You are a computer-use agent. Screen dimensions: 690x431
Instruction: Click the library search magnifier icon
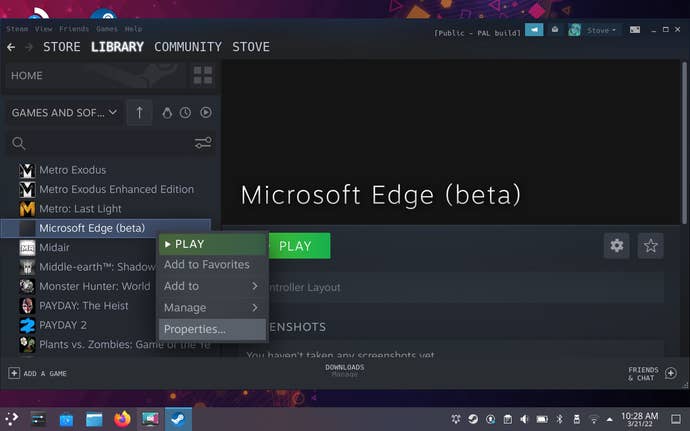tap(18, 143)
